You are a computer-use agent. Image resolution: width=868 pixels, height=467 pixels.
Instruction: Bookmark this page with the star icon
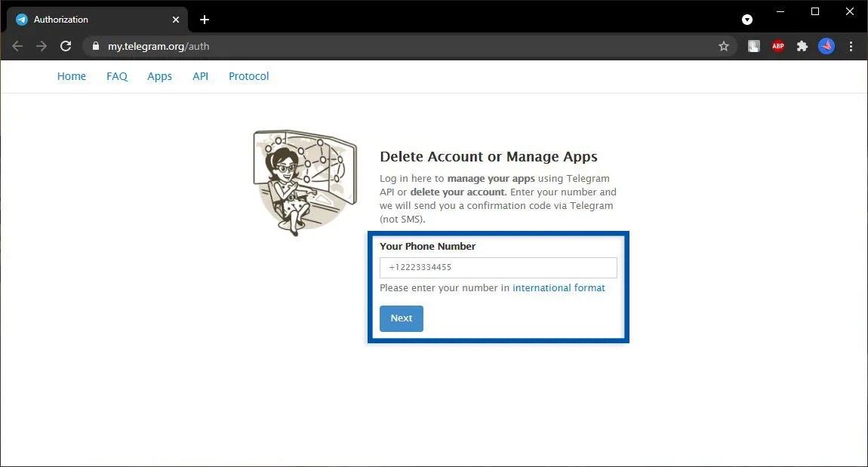click(723, 46)
